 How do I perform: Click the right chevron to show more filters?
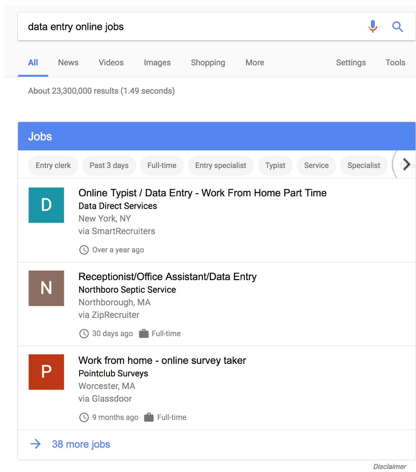point(406,164)
